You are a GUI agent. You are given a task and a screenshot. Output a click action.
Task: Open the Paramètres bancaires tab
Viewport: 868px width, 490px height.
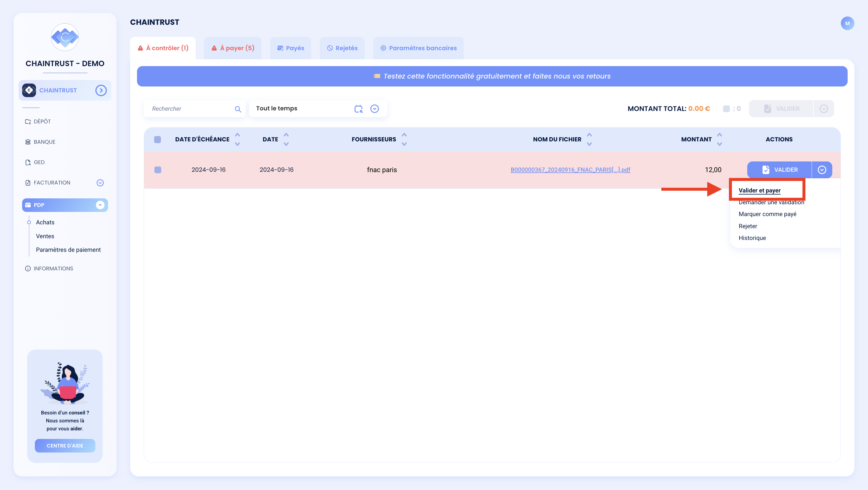coord(418,48)
